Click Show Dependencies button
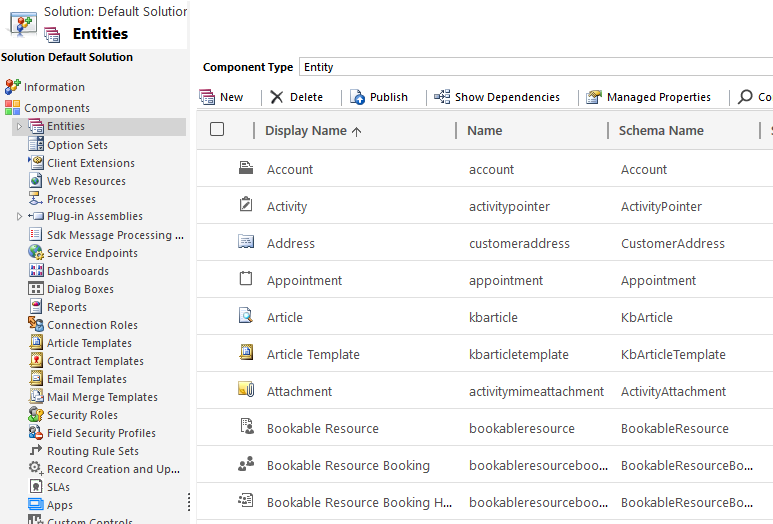The height and width of the screenshot is (524, 773). (497, 97)
